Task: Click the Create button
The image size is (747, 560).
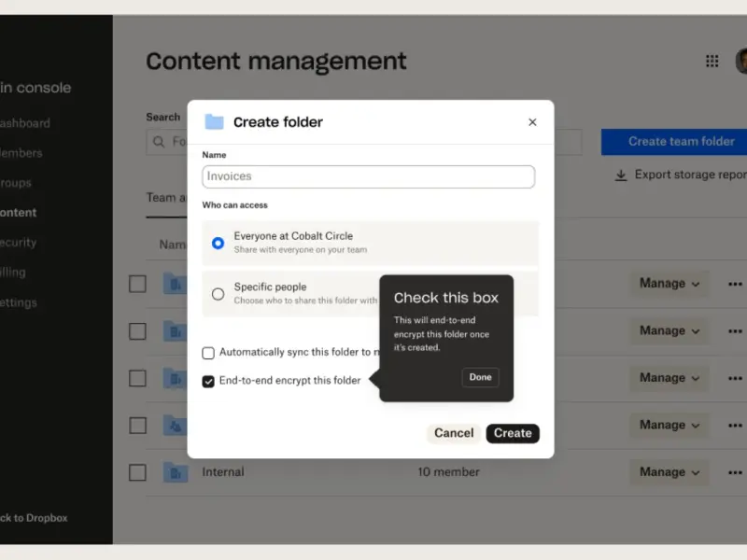Action: (513, 433)
